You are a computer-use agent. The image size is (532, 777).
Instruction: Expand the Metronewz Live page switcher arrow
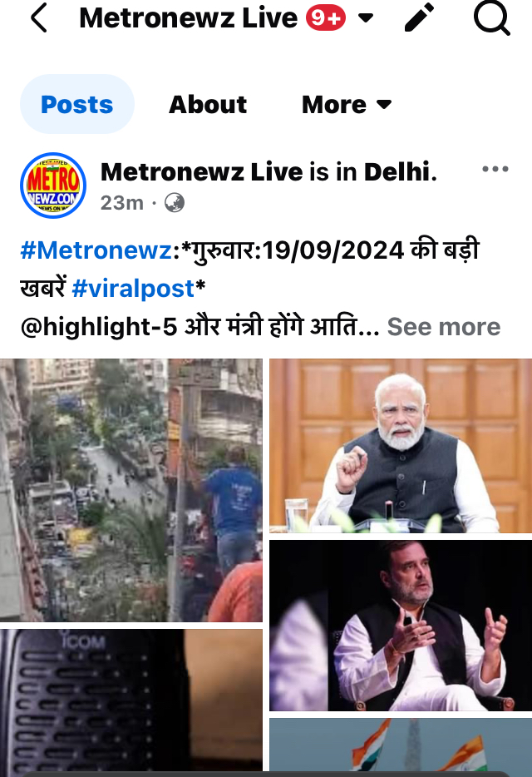[x=366, y=18]
